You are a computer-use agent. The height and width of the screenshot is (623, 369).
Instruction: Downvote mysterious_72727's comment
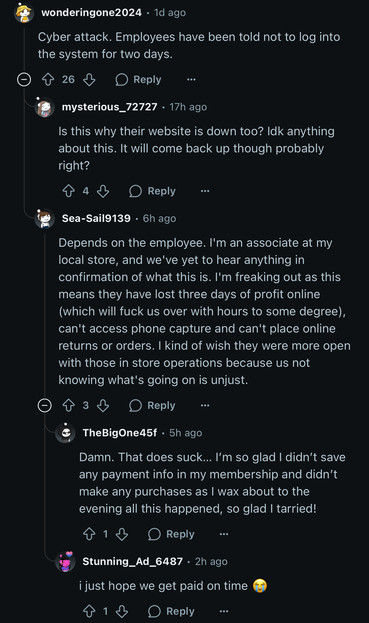[x=103, y=191]
